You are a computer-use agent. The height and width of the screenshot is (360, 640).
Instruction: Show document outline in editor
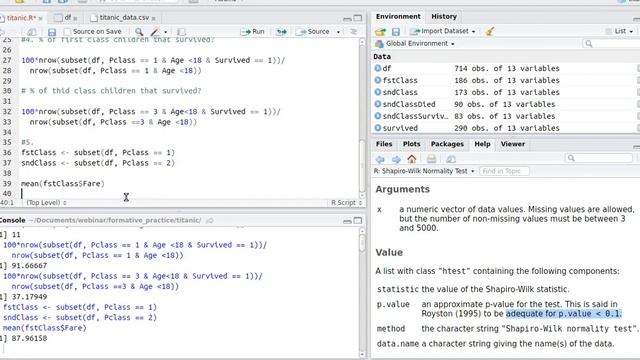(x=353, y=31)
